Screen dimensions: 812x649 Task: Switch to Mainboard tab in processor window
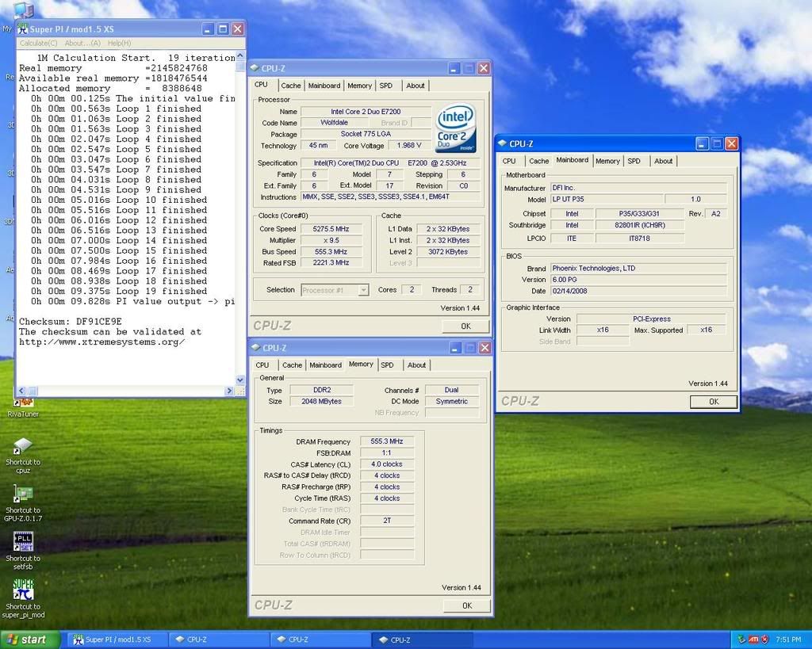pos(324,86)
